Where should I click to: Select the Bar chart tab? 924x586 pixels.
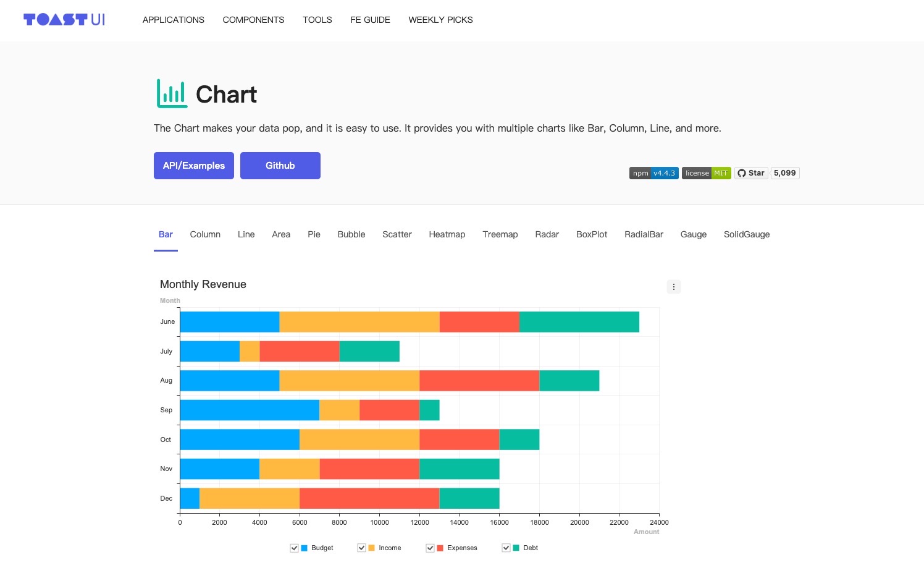166,234
